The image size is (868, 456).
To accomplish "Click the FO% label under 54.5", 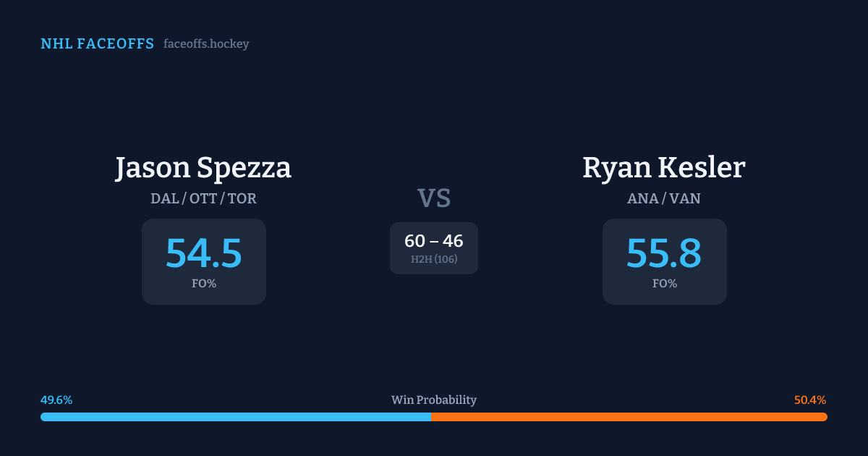I will click(x=203, y=284).
